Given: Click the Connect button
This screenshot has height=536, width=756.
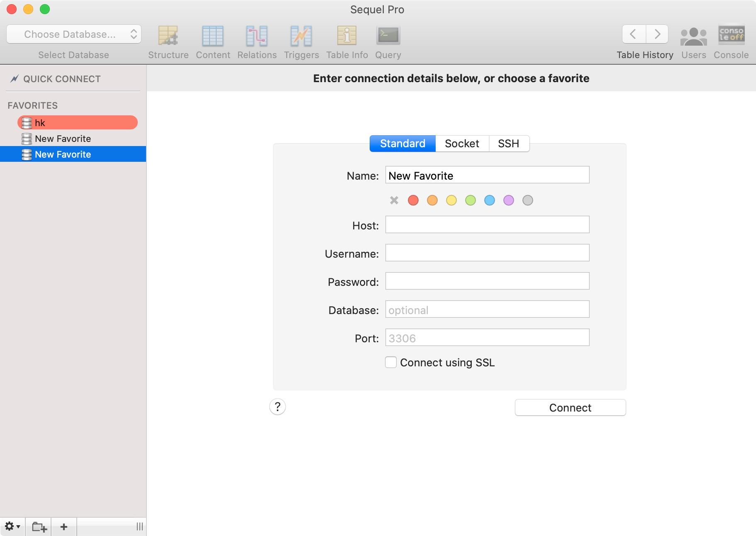Looking at the screenshot, I should [x=570, y=407].
